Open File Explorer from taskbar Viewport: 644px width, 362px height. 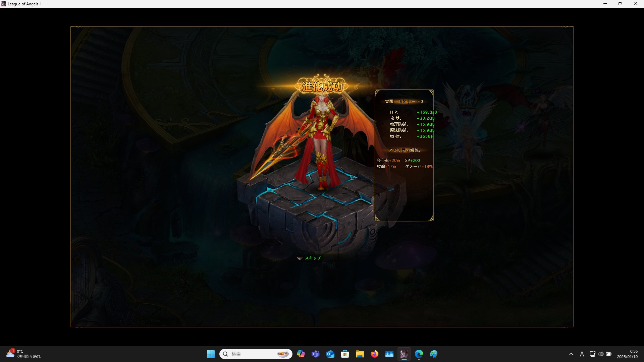(360, 354)
